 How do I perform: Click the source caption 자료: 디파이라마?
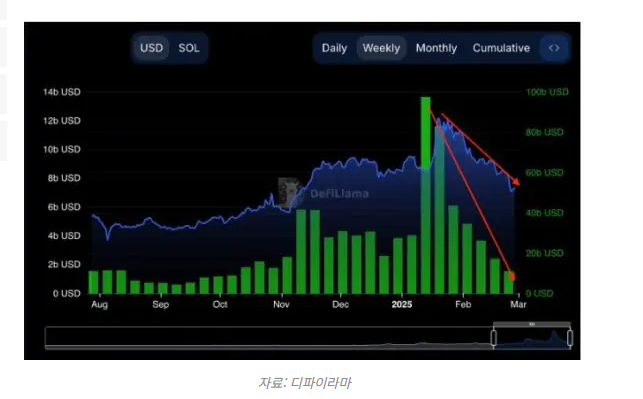click(305, 383)
